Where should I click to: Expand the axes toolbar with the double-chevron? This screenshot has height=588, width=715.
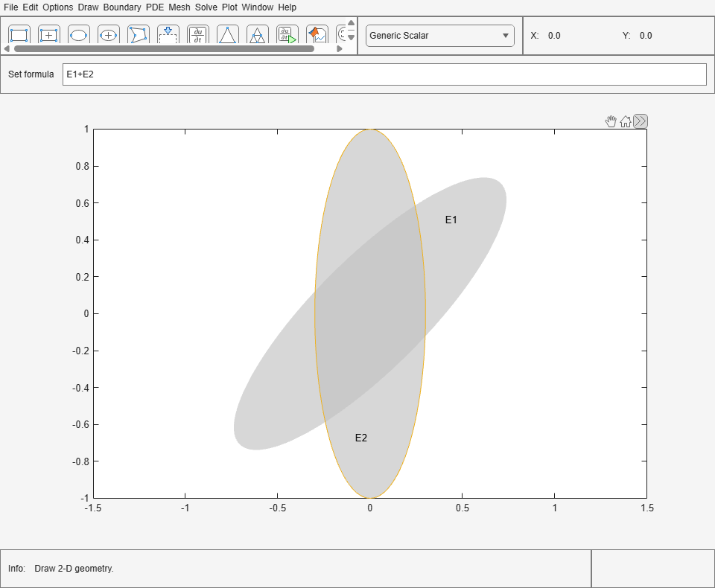tap(640, 121)
